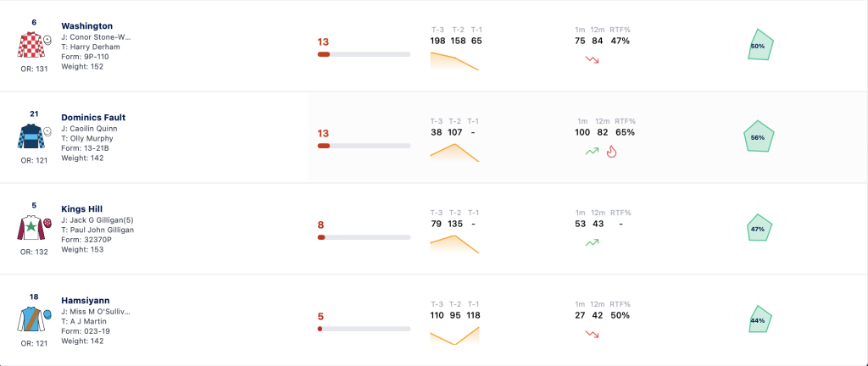Click the red flame icon for Dominics Fault

point(611,151)
